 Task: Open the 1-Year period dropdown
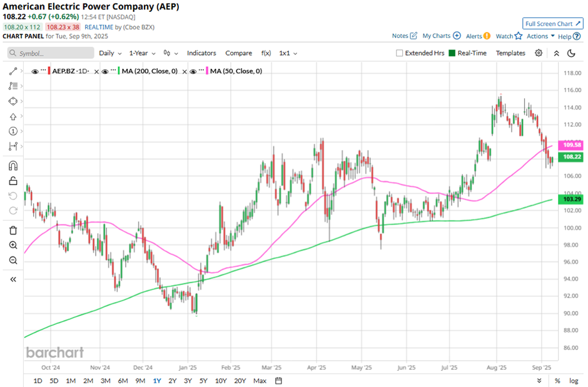coord(142,53)
